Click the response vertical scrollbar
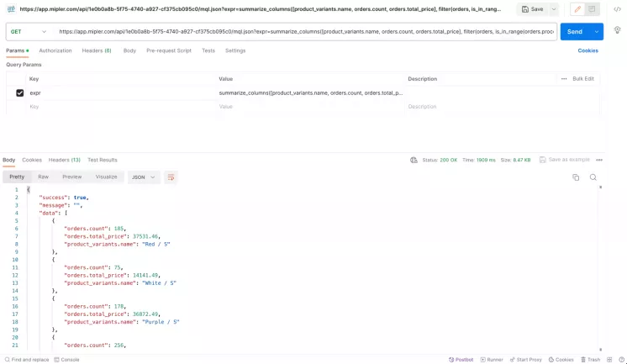The width and height of the screenshot is (627, 364). coord(600,268)
